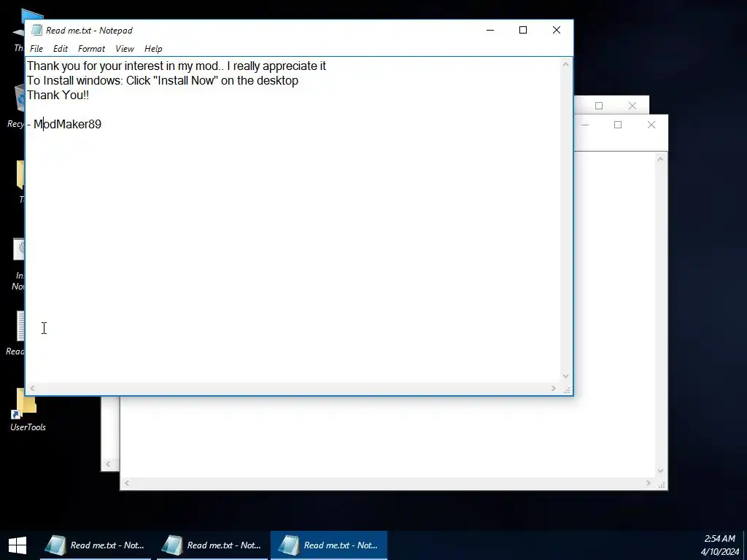Open the Format menu in Notepad
The image size is (747, 560).
coord(91,49)
